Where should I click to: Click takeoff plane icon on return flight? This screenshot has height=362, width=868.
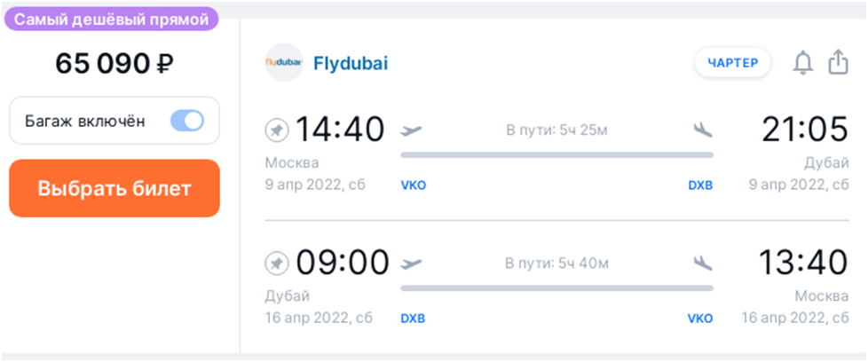pyautogui.click(x=411, y=264)
